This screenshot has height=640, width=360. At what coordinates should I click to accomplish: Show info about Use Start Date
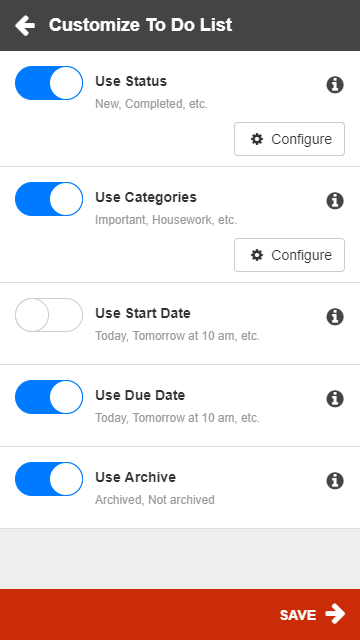[x=335, y=317]
